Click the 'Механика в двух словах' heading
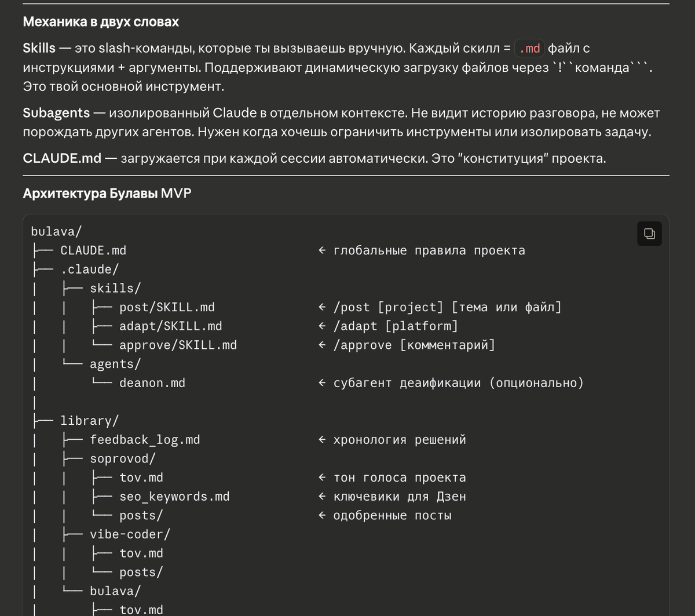 tap(101, 22)
